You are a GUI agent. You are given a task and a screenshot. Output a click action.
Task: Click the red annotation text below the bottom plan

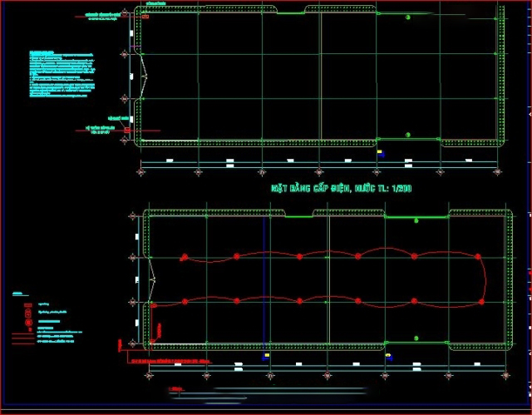point(166,361)
